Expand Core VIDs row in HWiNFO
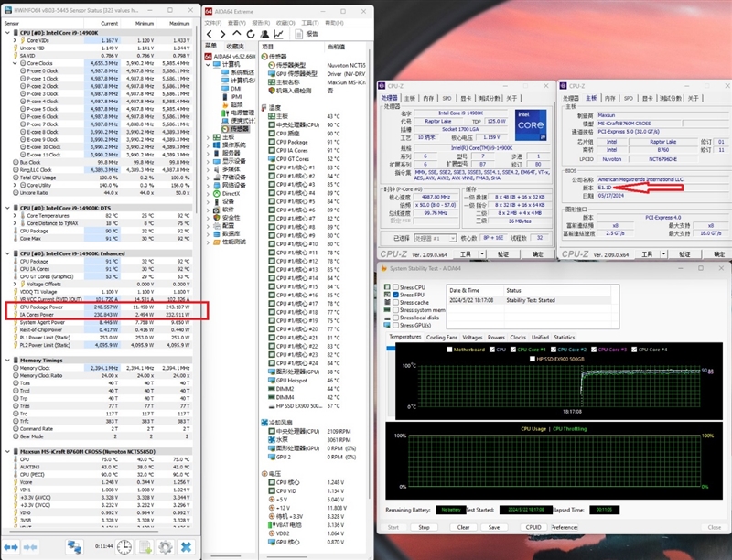 [15, 40]
